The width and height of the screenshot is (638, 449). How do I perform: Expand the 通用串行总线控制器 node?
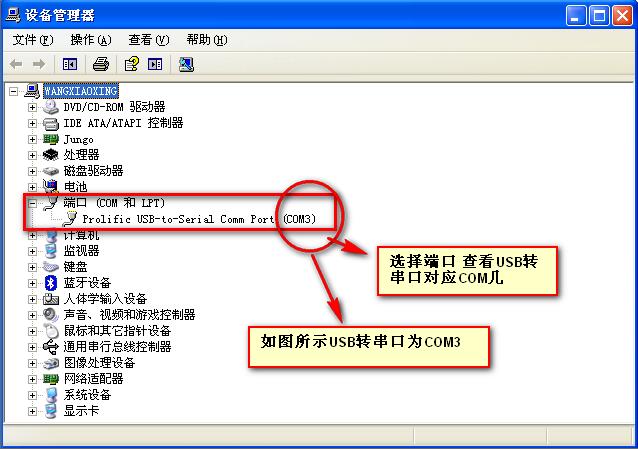coord(32,347)
